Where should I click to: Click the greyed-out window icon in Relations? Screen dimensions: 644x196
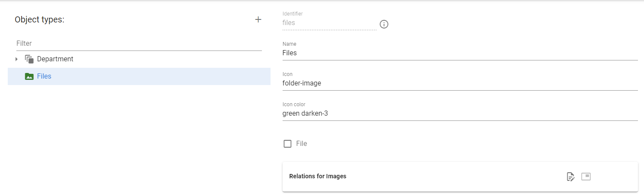click(x=586, y=176)
